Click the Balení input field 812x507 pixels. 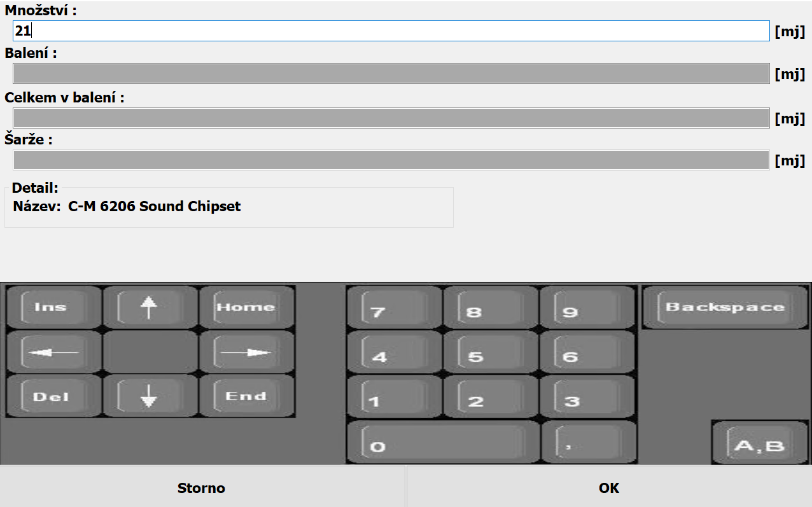391,74
